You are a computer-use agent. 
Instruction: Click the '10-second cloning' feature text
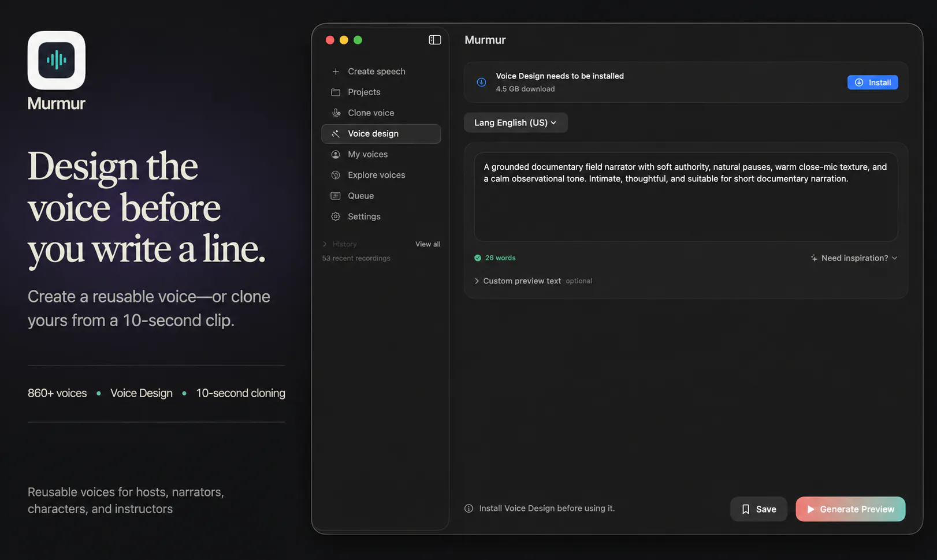(x=240, y=393)
